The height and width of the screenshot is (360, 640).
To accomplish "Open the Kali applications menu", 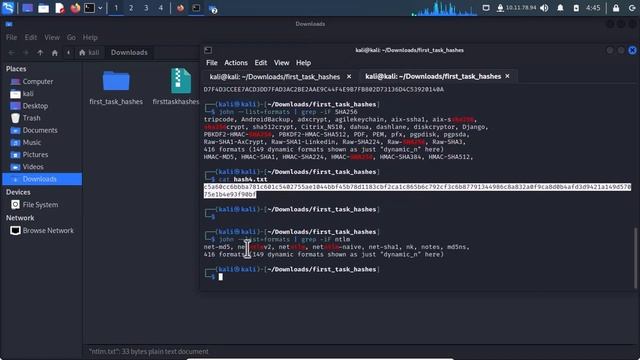I will click(x=8, y=8).
